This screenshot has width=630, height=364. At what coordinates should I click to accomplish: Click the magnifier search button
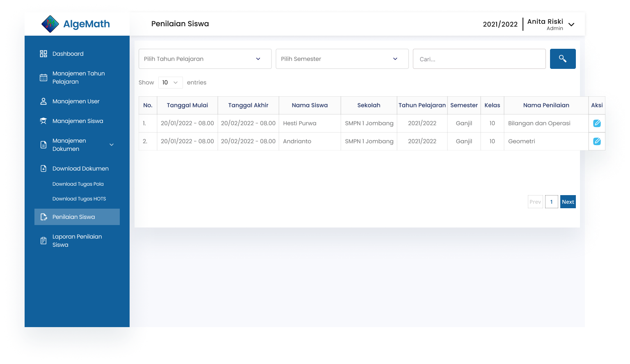563,59
